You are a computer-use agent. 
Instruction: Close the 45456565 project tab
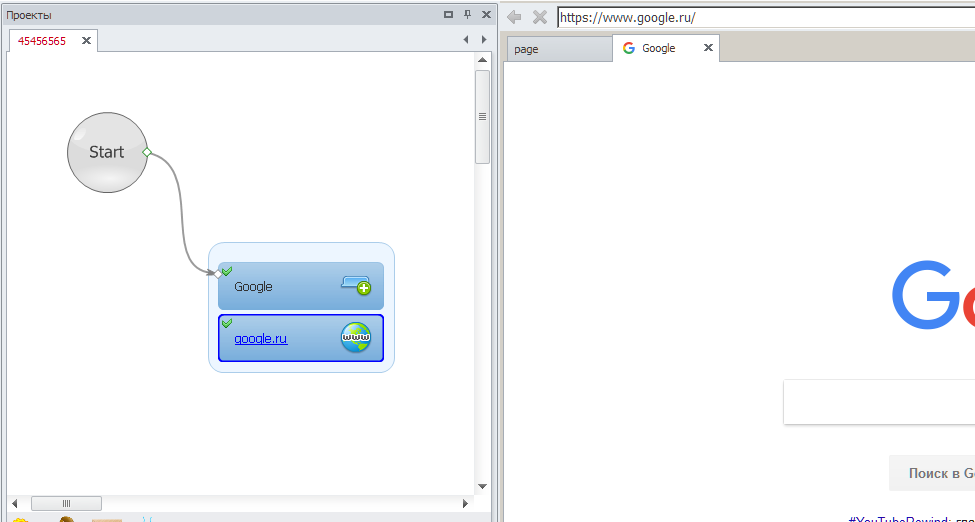pos(86,41)
